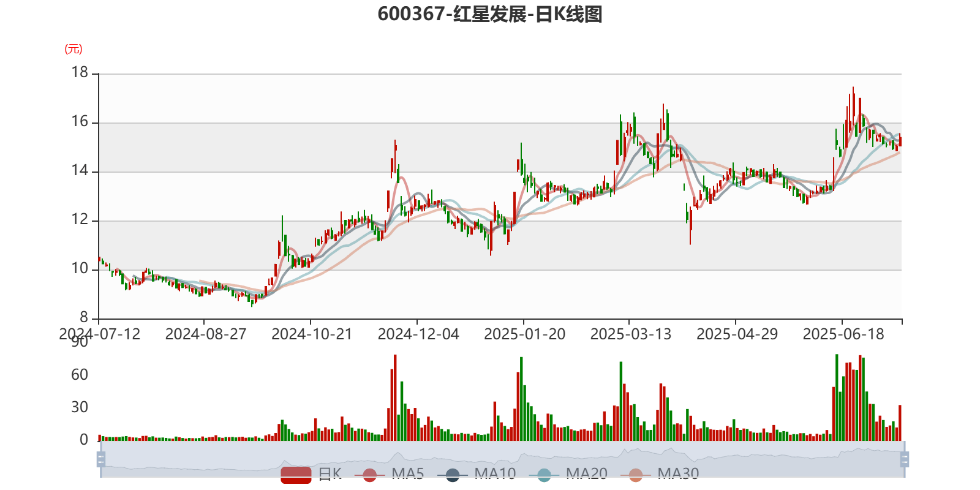Toggle MA30 series via its text label

[x=678, y=473]
